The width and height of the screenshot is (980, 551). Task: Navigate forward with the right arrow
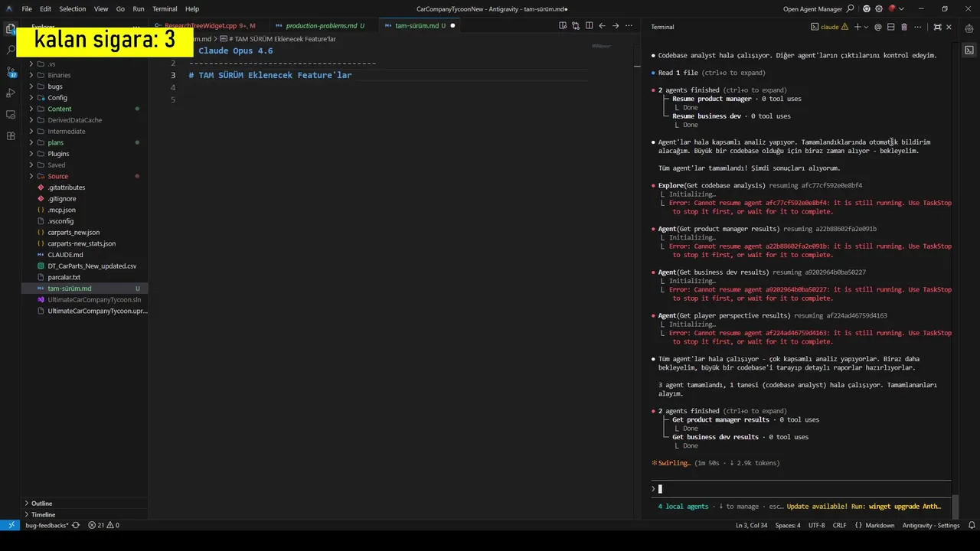615,25
